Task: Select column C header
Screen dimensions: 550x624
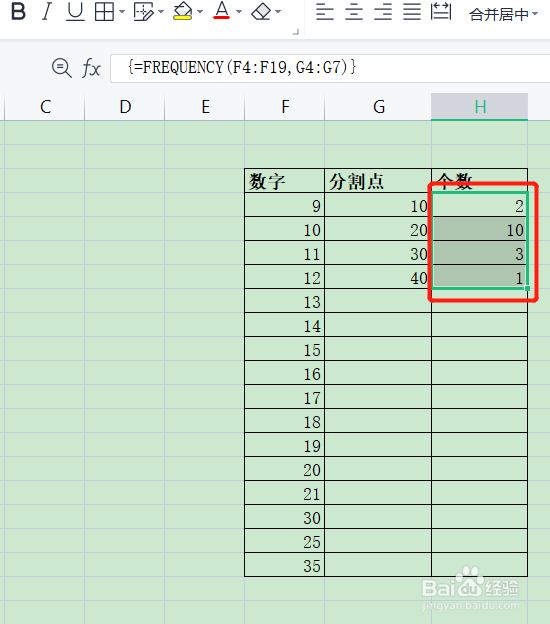Action: [x=45, y=107]
